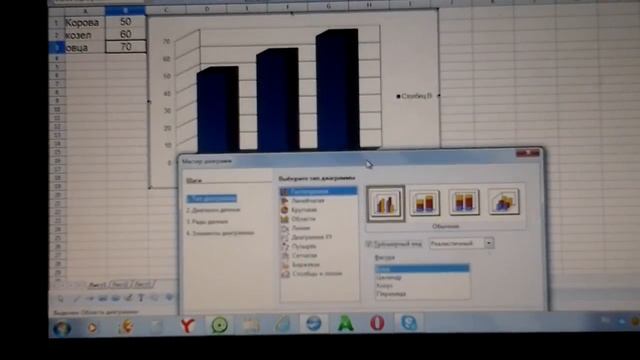Screen dimensions: 640x360
Task: Select the Блок shape in the list
Action: (x=422, y=269)
